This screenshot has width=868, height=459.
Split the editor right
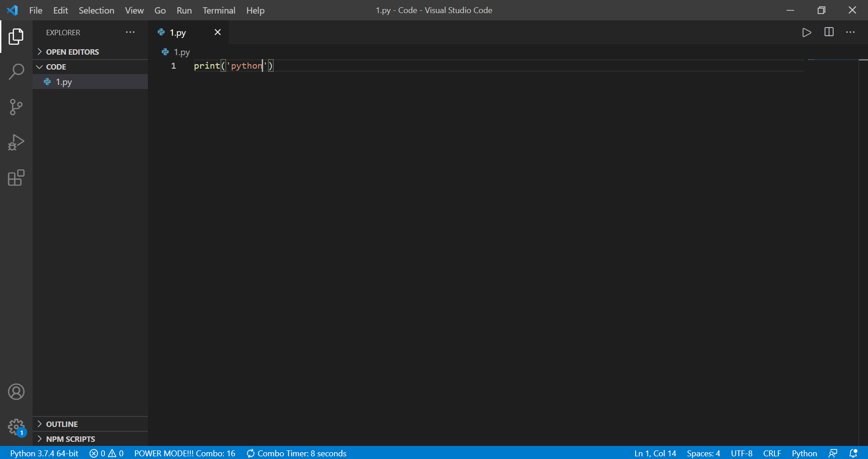click(x=829, y=32)
